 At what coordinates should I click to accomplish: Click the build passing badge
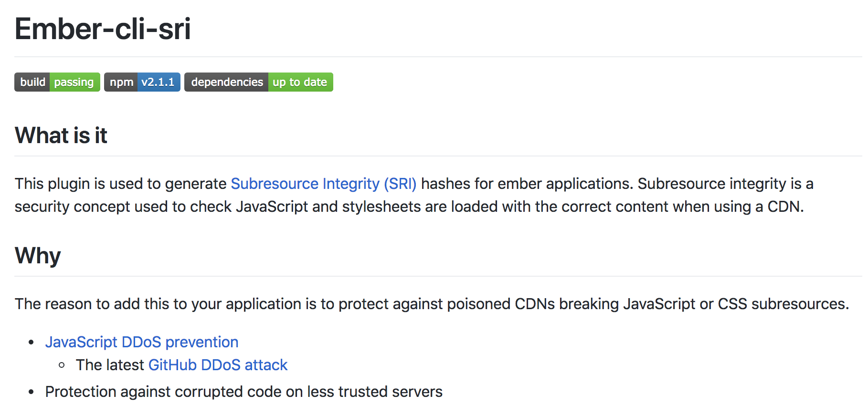click(x=57, y=82)
